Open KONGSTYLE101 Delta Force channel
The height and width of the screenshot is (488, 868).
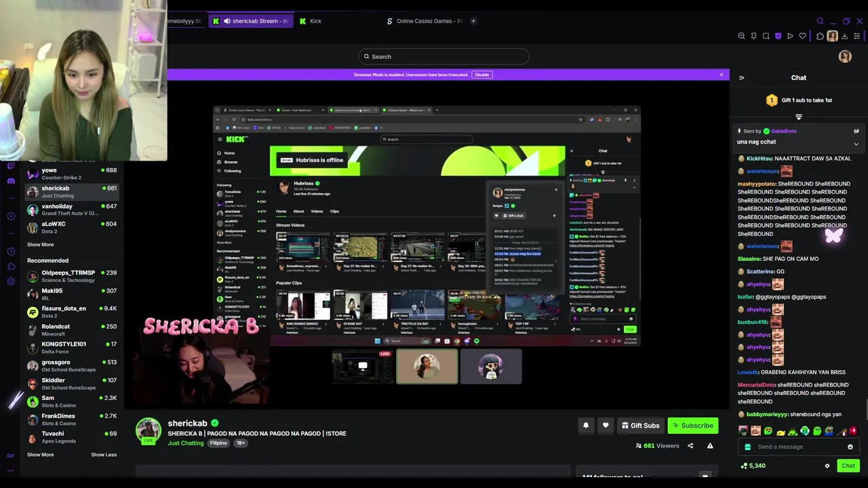72,348
